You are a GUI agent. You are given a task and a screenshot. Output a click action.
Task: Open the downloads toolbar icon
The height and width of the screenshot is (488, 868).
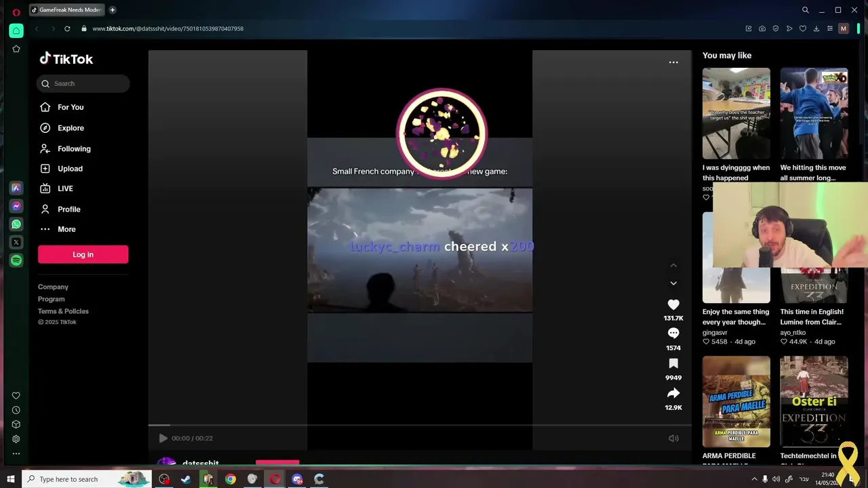point(816,28)
